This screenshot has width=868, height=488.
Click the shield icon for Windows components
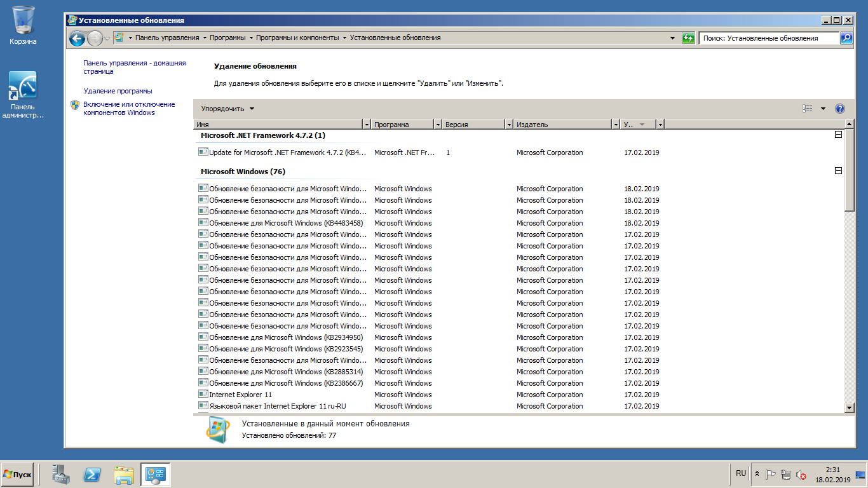(x=75, y=105)
